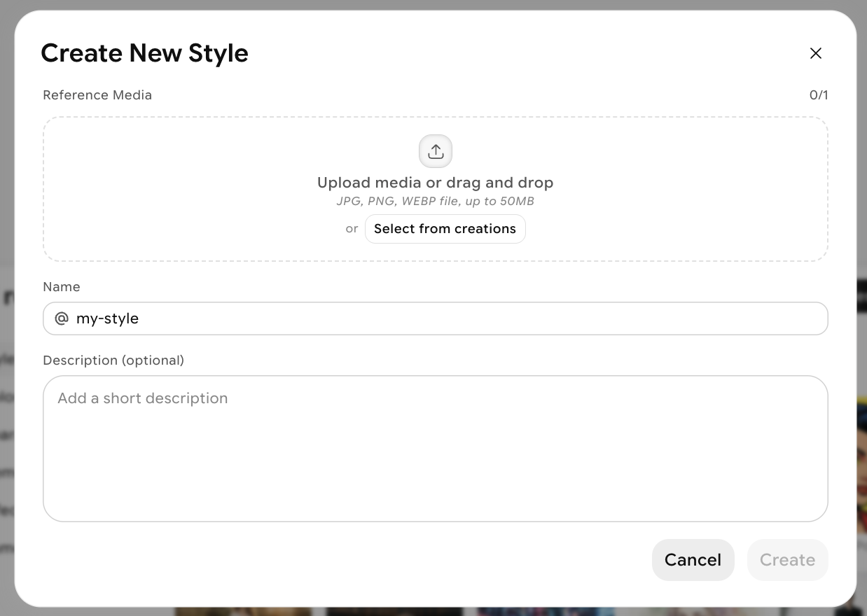This screenshot has height=616, width=867.
Task: Click the Name input showing my-style
Action: point(280,318)
